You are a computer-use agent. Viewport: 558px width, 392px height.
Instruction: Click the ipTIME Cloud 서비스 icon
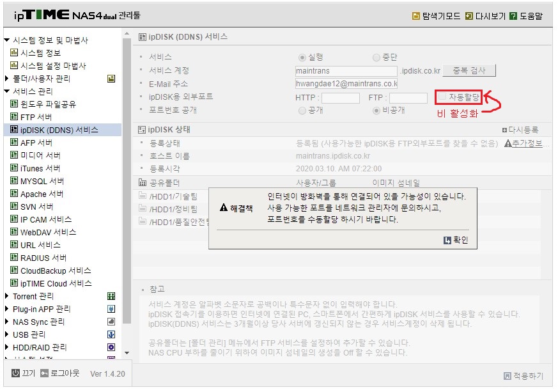[14, 283]
